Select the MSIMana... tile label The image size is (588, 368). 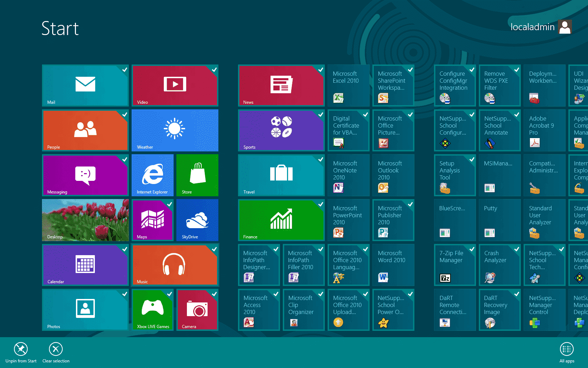(498, 163)
